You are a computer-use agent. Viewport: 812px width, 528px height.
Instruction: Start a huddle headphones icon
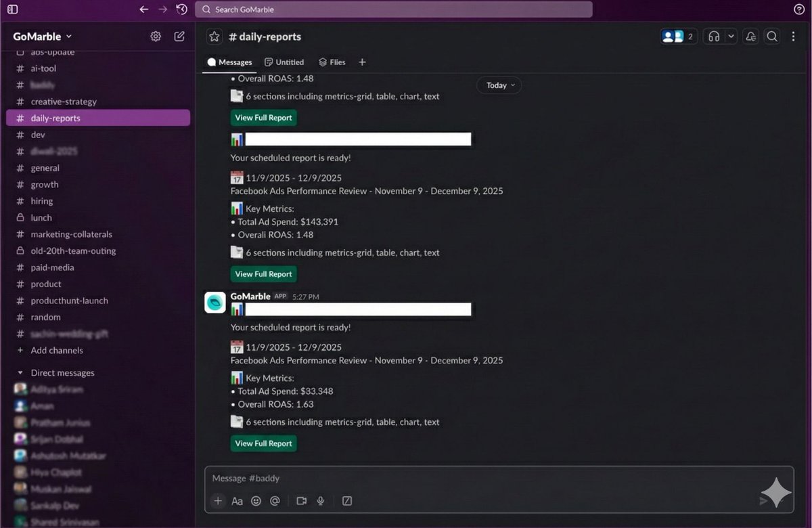click(714, 37)
